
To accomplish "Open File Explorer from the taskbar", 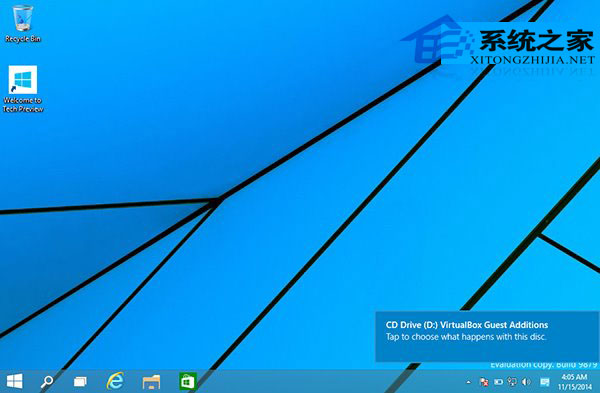I will 152,382.
